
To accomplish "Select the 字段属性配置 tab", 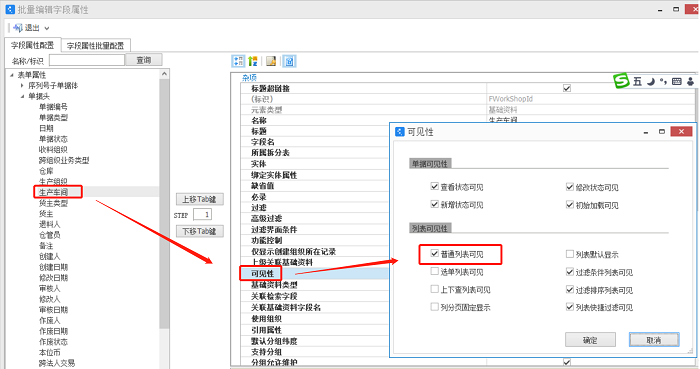I will click(x=33, y=45).
